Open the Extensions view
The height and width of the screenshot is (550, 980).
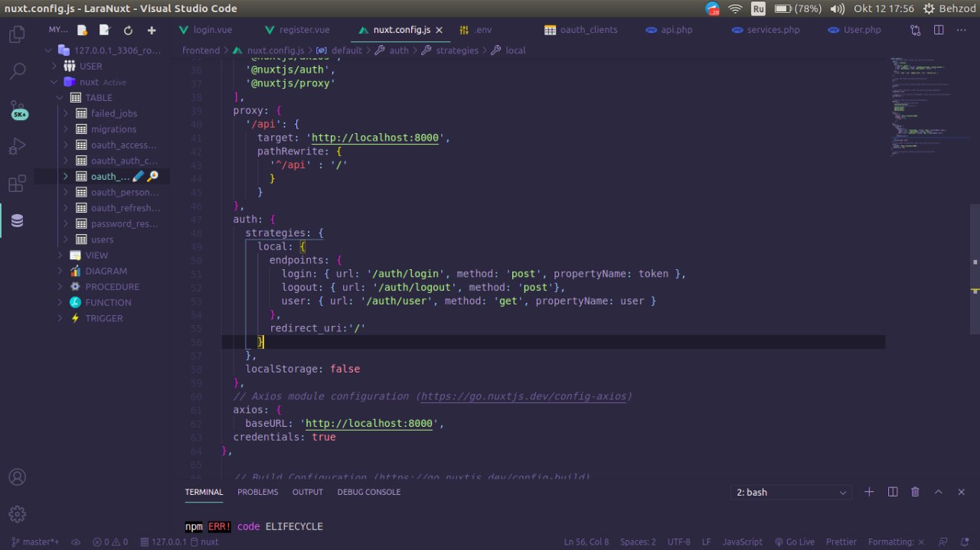point(17,184)
